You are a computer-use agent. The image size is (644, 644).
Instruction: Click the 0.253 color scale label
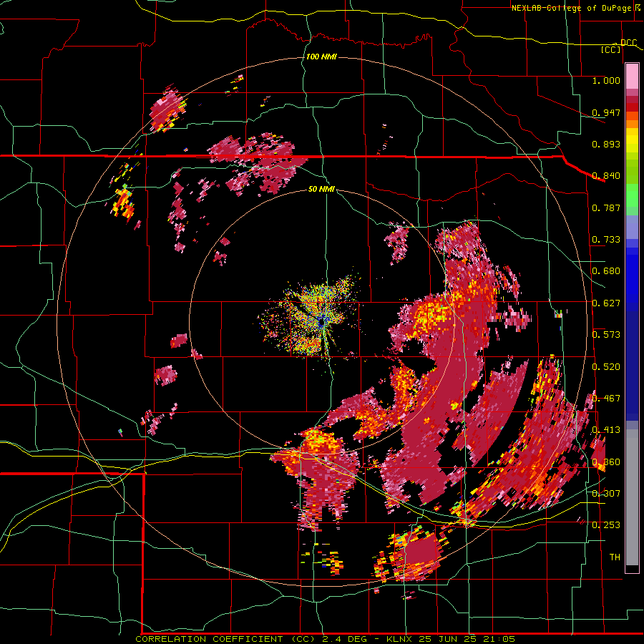coord(606,525)
